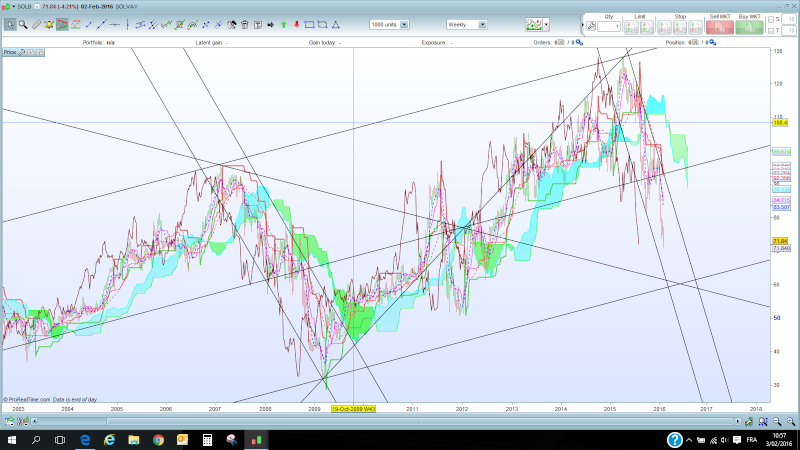The height and width of the screenshot is (450, 800).
Task: Choose the ruler measurement tool
Action: tap(36, 24)
